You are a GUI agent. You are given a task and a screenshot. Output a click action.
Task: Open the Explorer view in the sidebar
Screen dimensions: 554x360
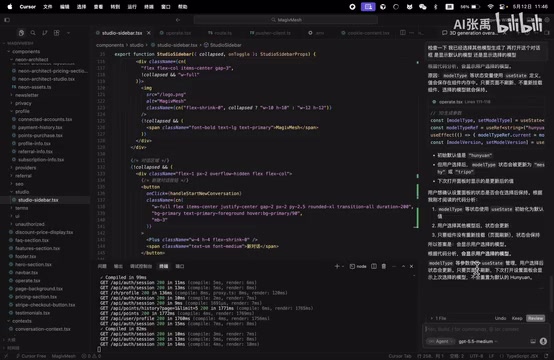[x=21, y=33]
